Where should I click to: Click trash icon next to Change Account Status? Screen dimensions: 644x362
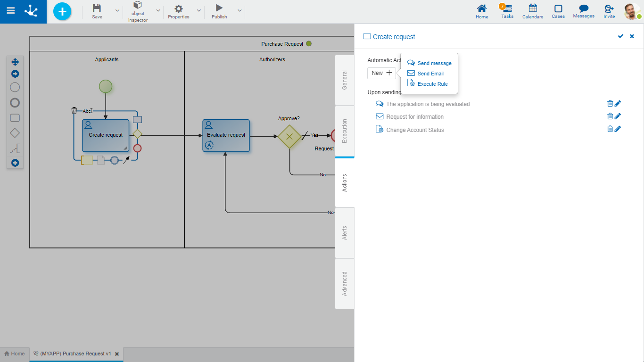610,129
